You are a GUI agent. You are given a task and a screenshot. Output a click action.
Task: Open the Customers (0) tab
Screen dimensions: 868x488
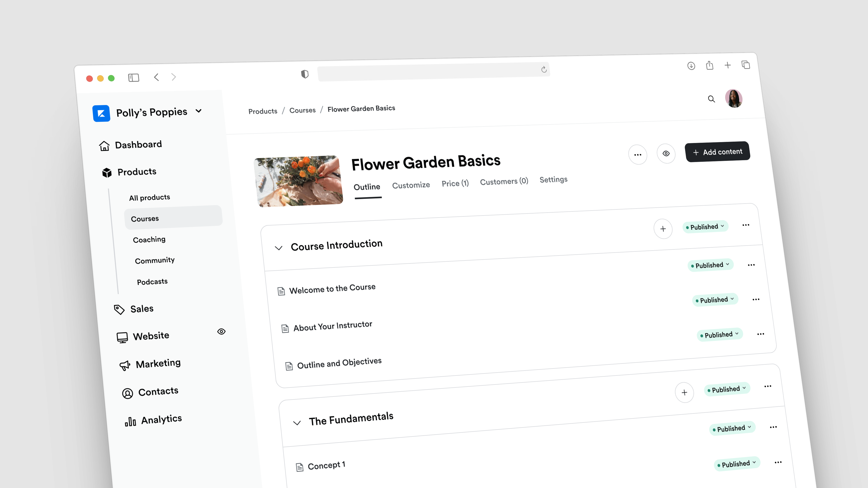pos(504,181)
